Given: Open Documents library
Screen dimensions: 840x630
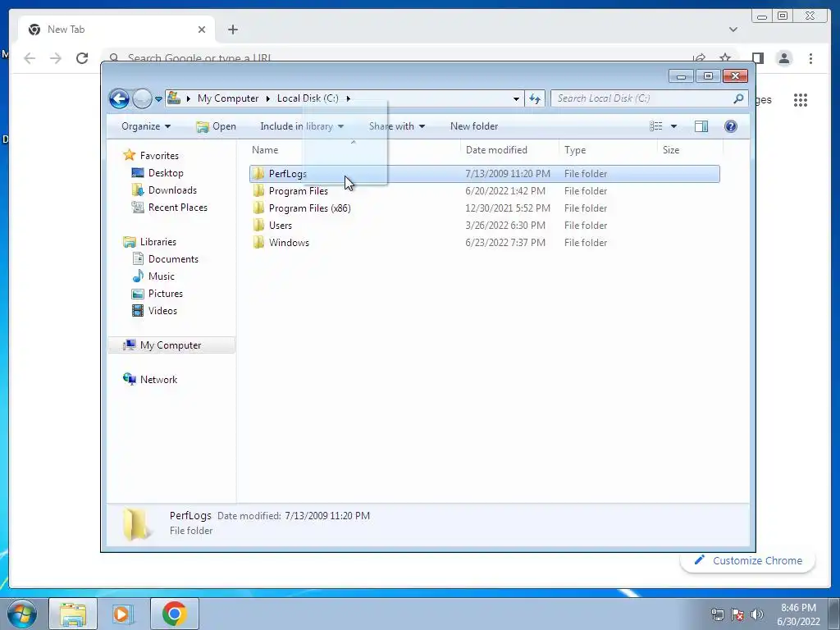Looking at the screenshot, I should [x=173, y=259].
